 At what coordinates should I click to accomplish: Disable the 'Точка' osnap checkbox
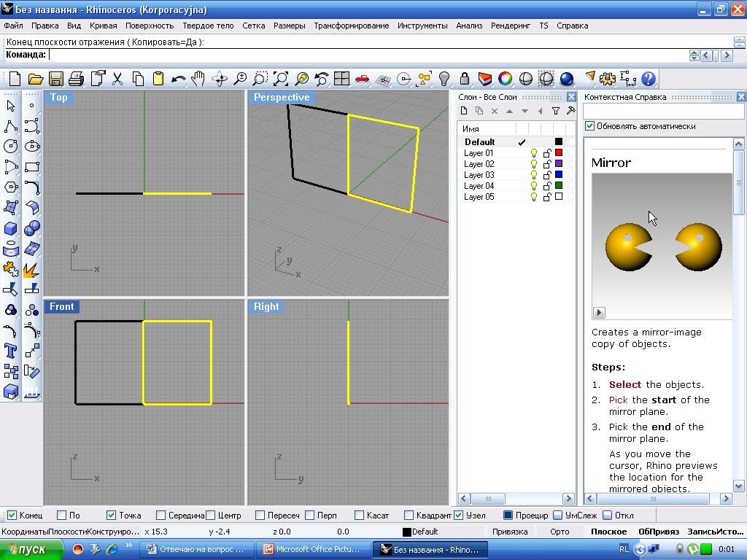pyautogui.click(x=112, y=516)
